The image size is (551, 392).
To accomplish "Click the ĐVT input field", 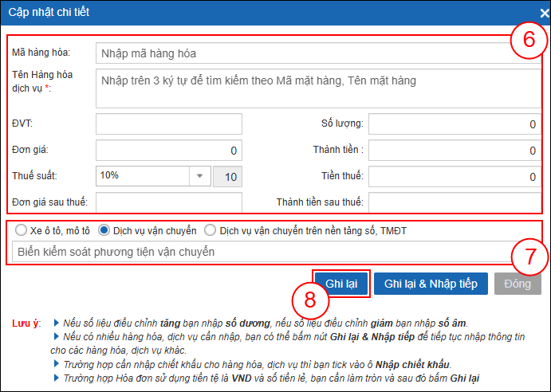I will tap(168, 124).
